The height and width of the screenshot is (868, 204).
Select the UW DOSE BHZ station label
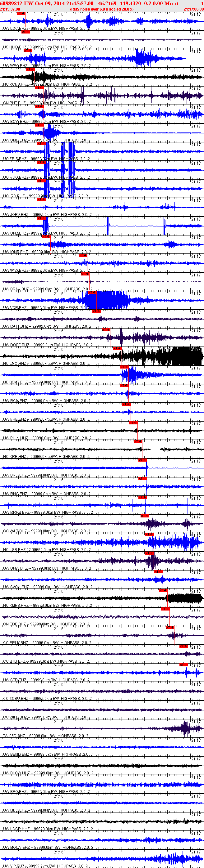pyautogui.click(x=48, y=345)
